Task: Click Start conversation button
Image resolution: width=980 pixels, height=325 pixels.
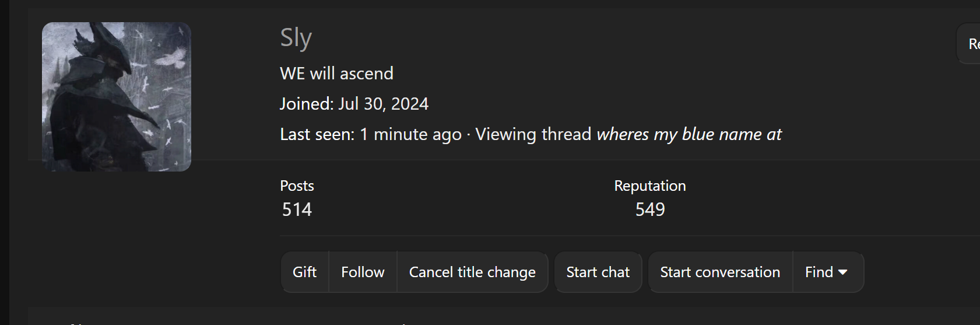Action: [x=720, y=272]
